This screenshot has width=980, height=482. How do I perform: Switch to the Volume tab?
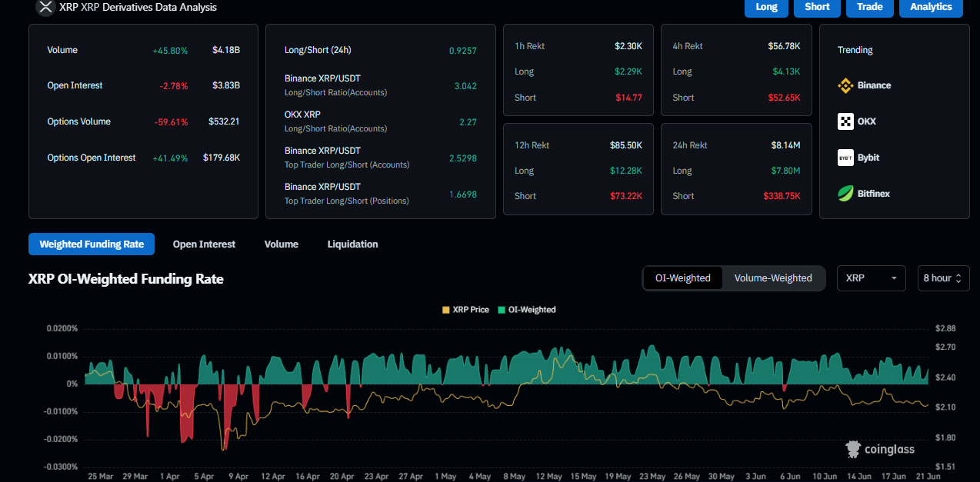pos(282,244)
